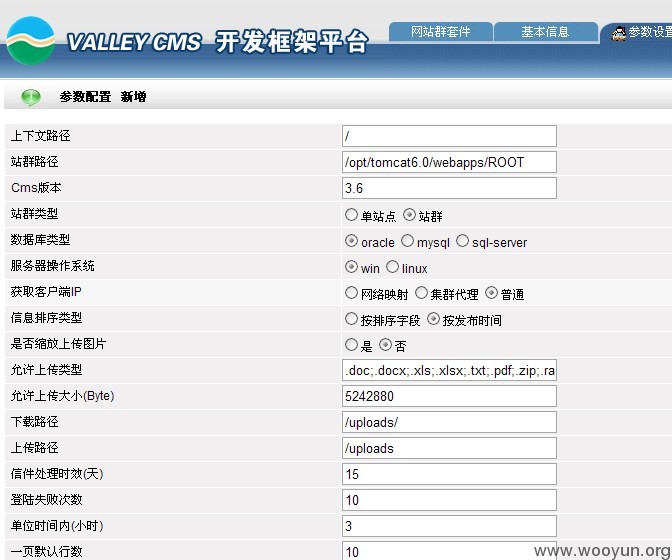Choose sql-server as database type
Image resolution: width=672 pixels, height=560 pixels.
(462, 241)
